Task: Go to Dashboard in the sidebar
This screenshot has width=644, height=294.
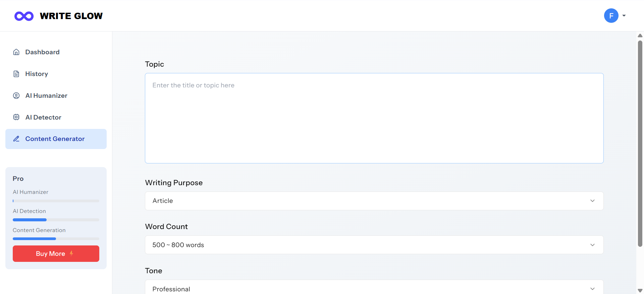Action: [x=56, y=52]
